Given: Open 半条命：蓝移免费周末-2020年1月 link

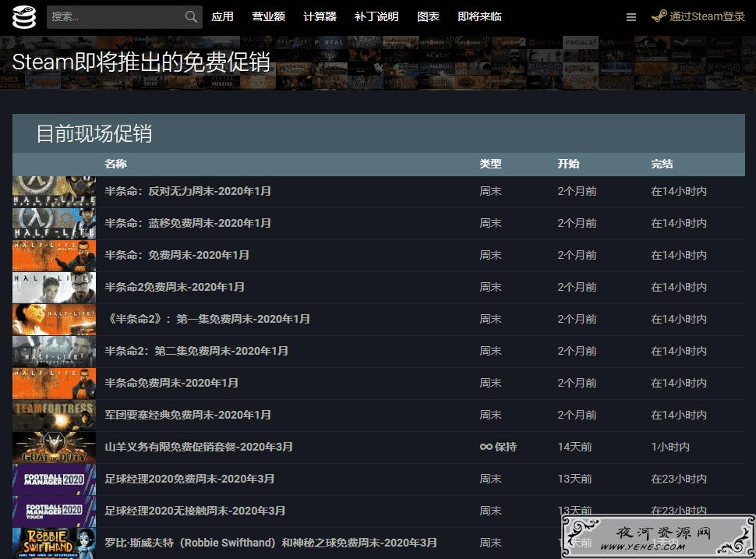Looking at the screenshot, I should coord(188,223).
